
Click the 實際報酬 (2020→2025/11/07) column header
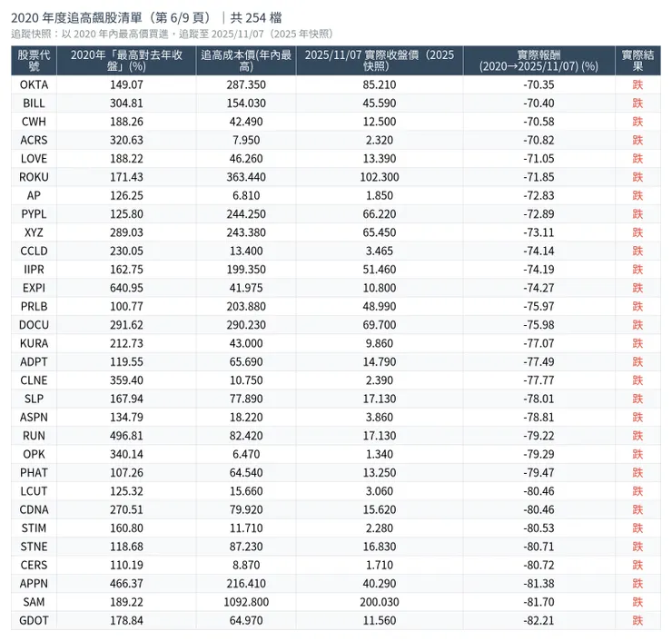539,61
